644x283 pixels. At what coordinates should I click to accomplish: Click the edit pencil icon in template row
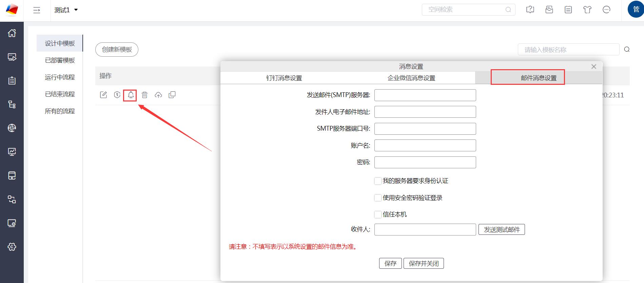pyautogui.click(x=103, y=95)
